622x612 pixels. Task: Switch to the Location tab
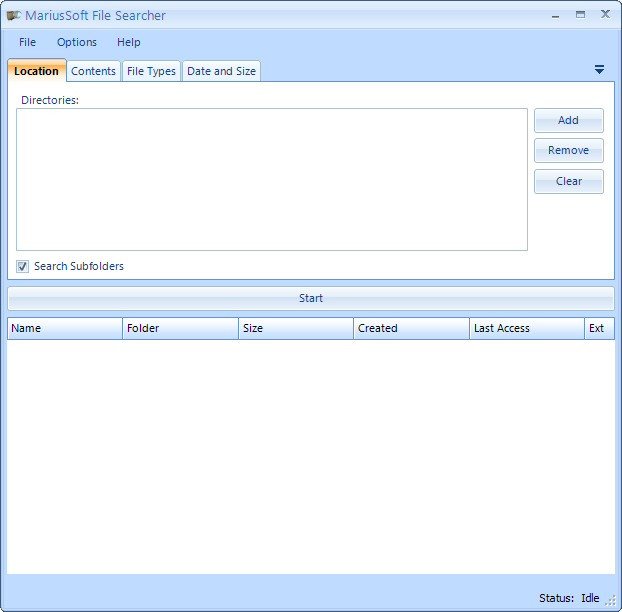point(36,71)
